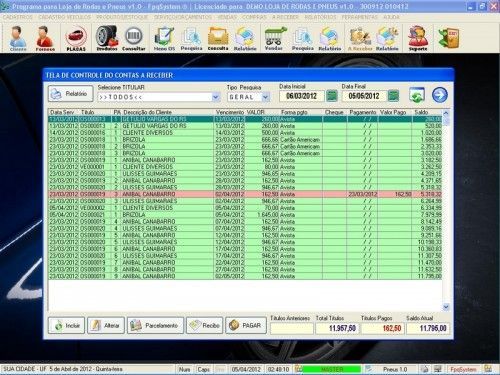The width and height of the screenshot is (500, 375).
Task: Open the VENDAS menu
Action: point(227,17)
